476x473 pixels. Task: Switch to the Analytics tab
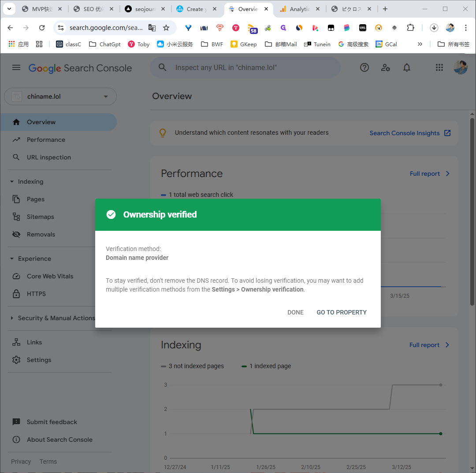point(300,9)
